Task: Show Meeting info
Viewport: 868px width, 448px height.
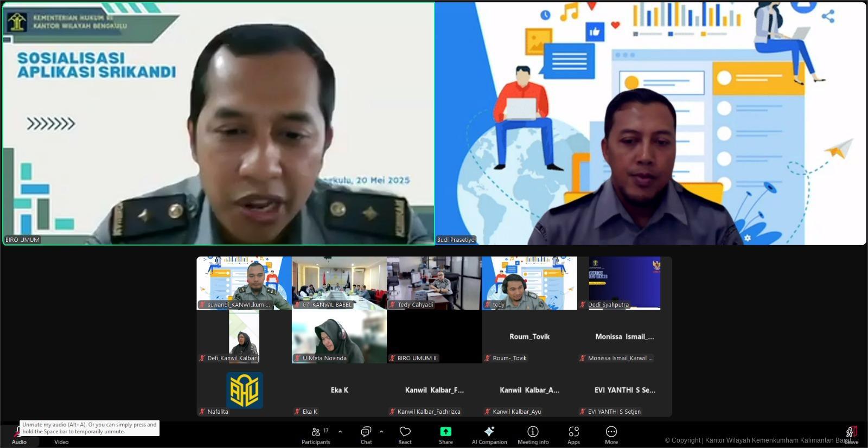Action: tap(533, 435)
